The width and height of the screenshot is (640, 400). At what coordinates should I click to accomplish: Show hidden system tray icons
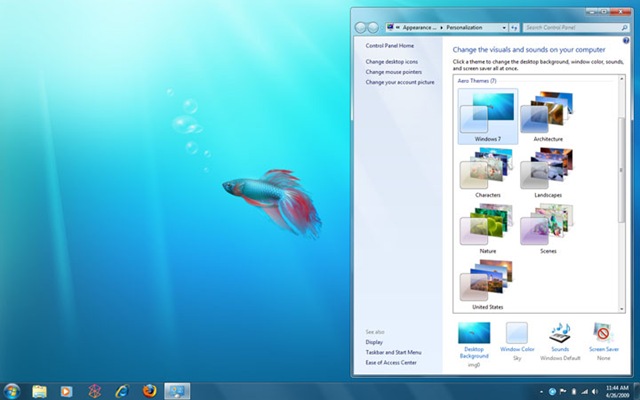pos(541,392)
